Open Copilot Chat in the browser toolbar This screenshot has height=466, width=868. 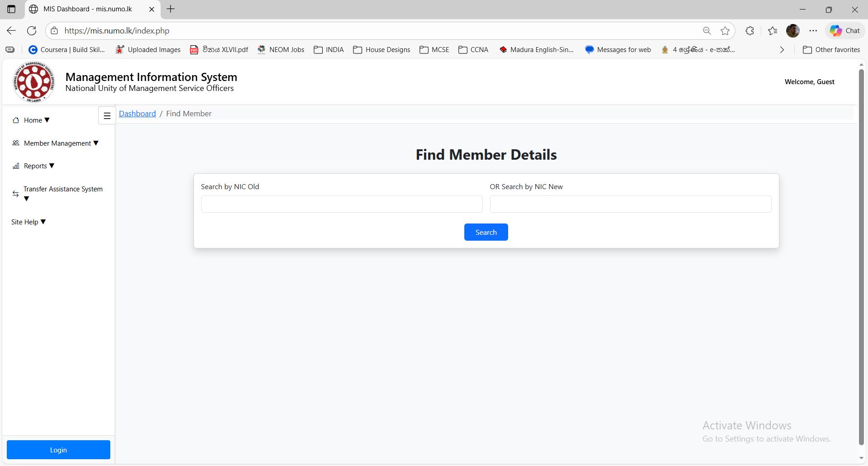(x=844, y=30)
